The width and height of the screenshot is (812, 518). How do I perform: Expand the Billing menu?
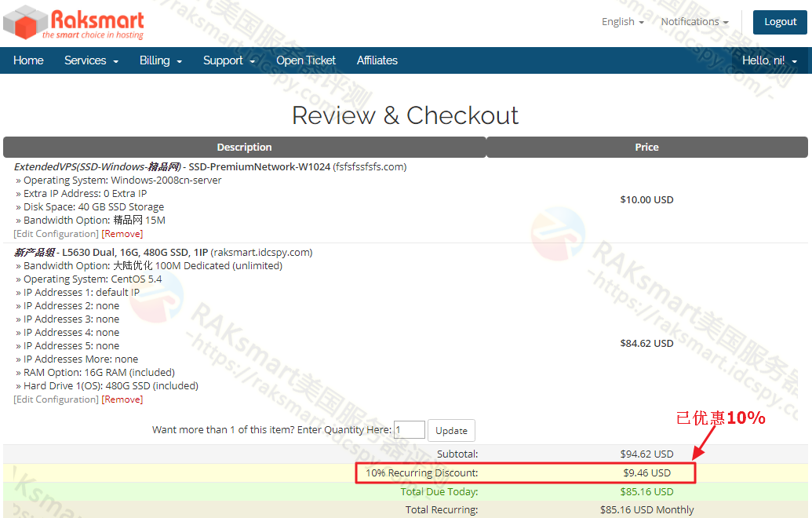coord(161,60)
